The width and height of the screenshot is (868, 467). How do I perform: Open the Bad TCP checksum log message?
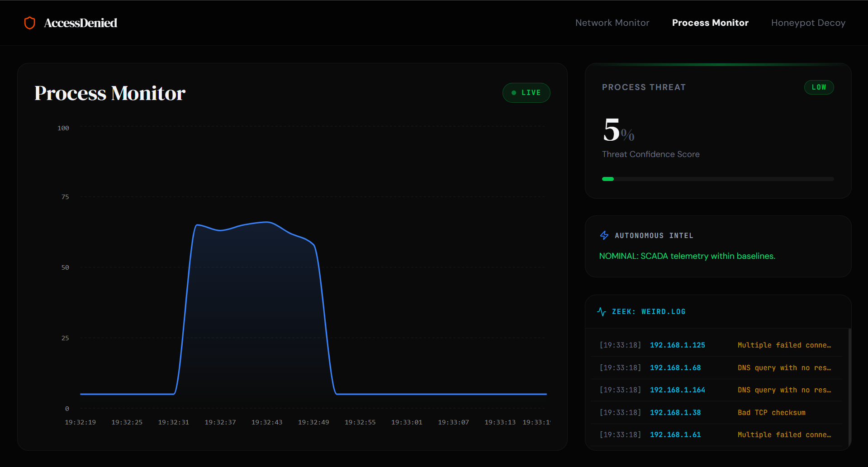click(x=771, y=413)
